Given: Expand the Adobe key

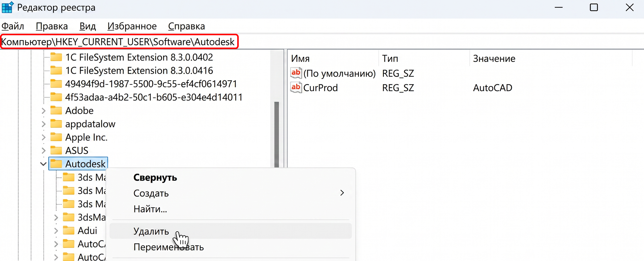Looking at the screenshot, I should pos(44,111).
